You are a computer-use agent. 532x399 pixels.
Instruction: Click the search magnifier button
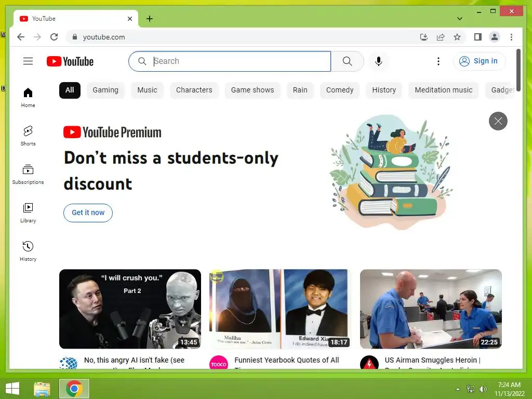coord(347,61)
